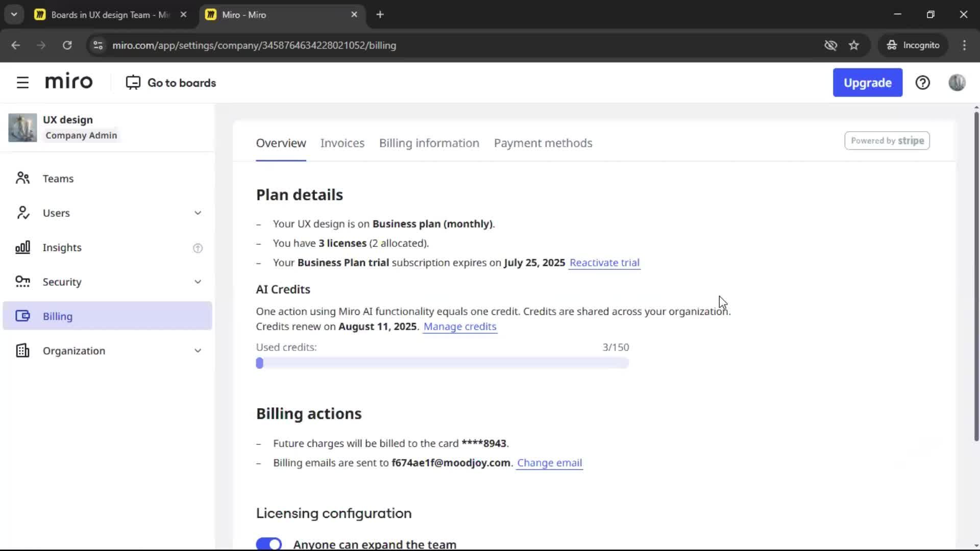Switch to the Invoices tab

[x=342, y=143]
